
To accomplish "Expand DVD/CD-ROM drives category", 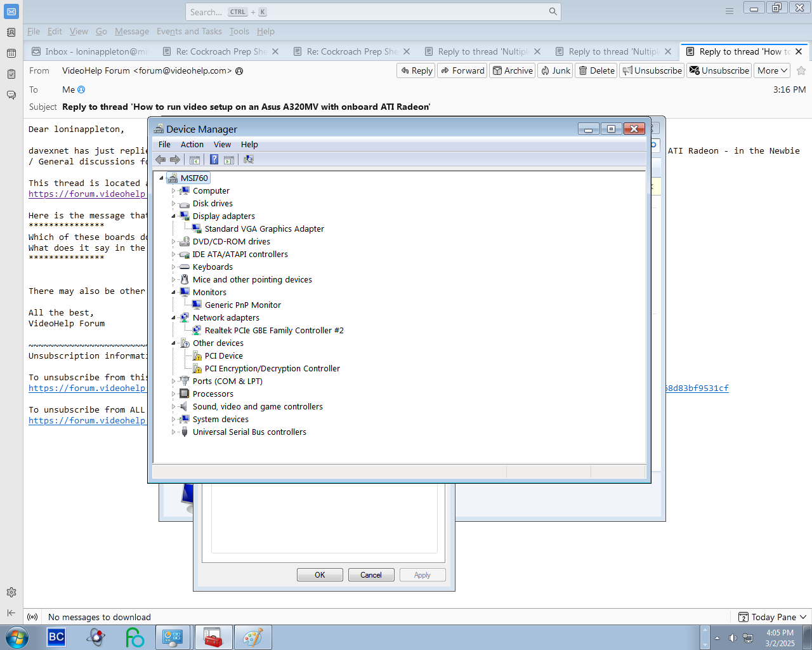I will [173, 241].
